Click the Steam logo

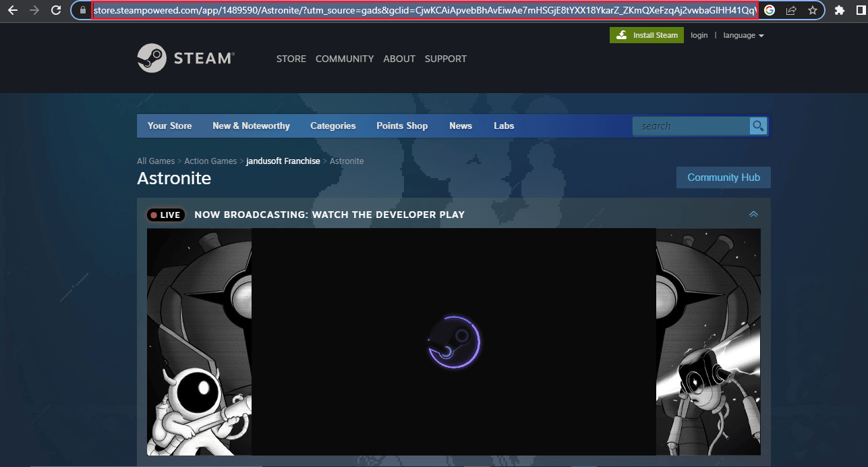coord(185,58)
